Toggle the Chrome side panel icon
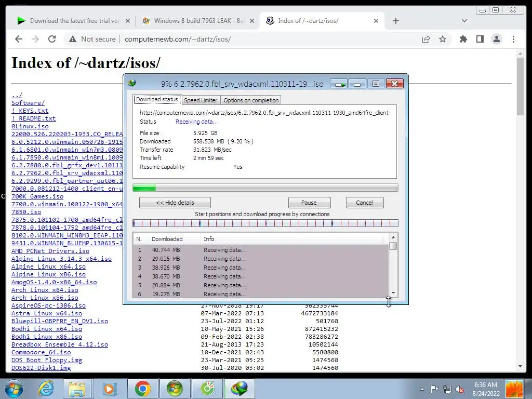 tap(480, 39)
